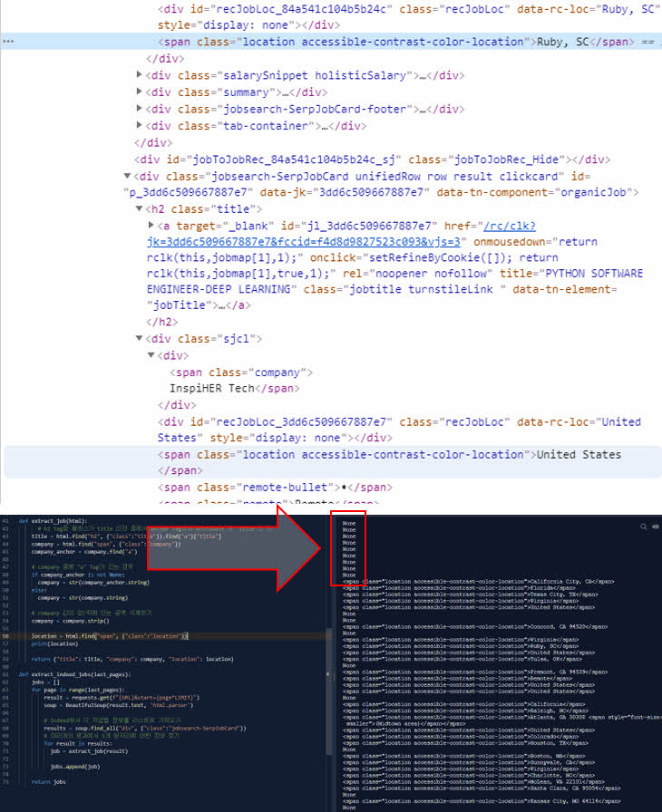This screenshot has width=662, height=812.
Task: Click the Tulsa, OK console output line
Action: (461, 659)
